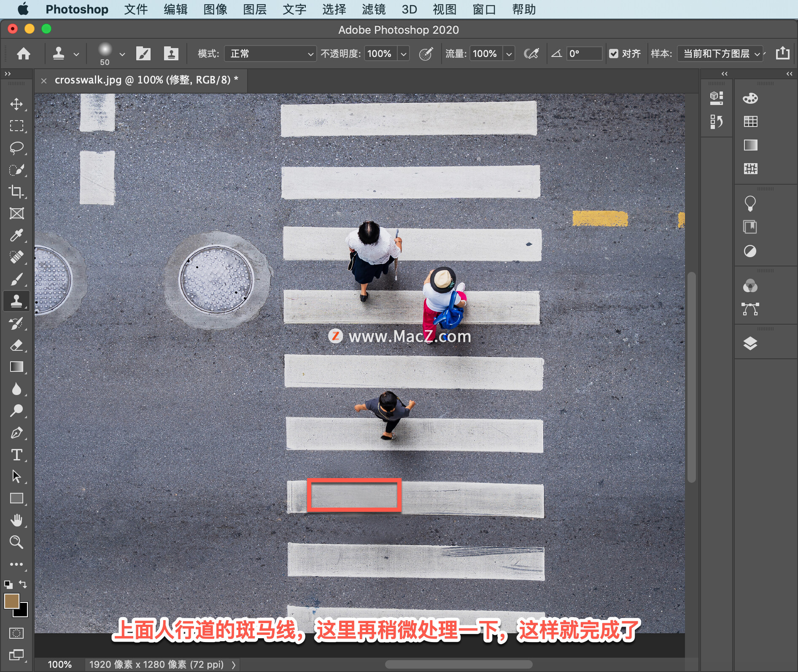Select the Zoom tool
Image resolution: width=798 pixels, height=672 pixels.
pos(16,542)
